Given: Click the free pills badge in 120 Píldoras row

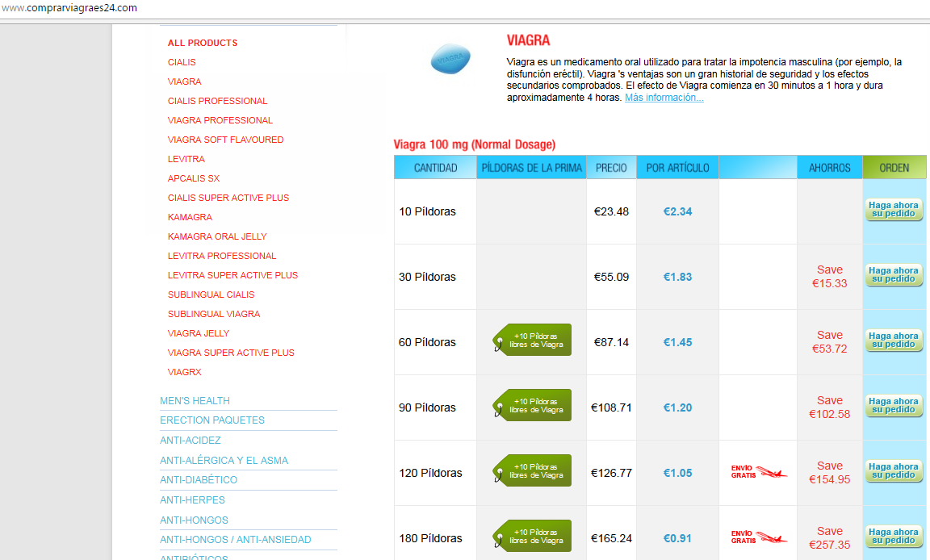Looking at the screenshot, I should (532, 470).
